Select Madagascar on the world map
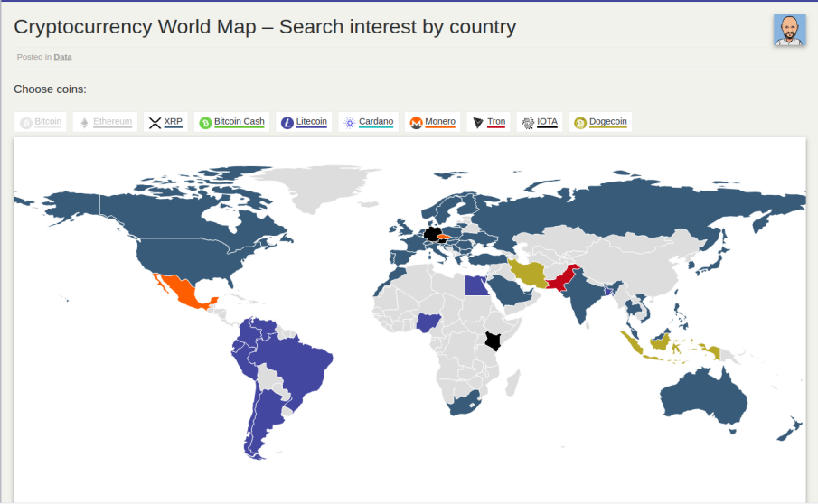 tap(513, 383)
